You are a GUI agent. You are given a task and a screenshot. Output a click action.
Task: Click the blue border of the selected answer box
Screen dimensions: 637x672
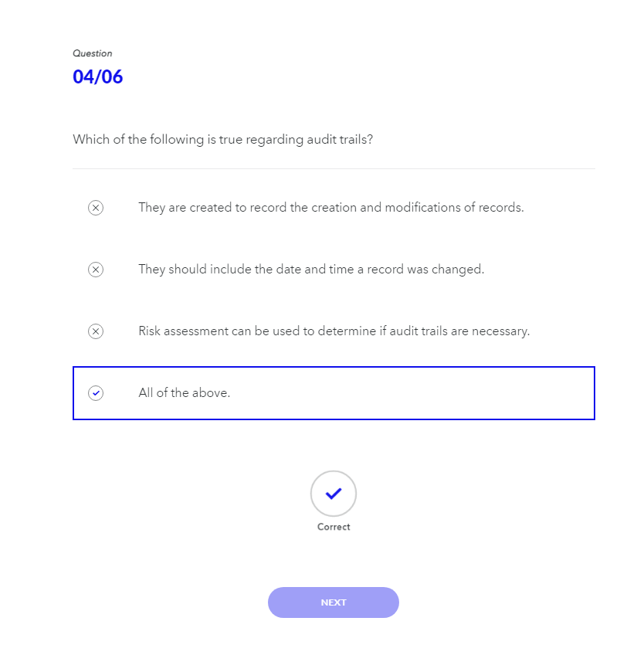[334, 367]
